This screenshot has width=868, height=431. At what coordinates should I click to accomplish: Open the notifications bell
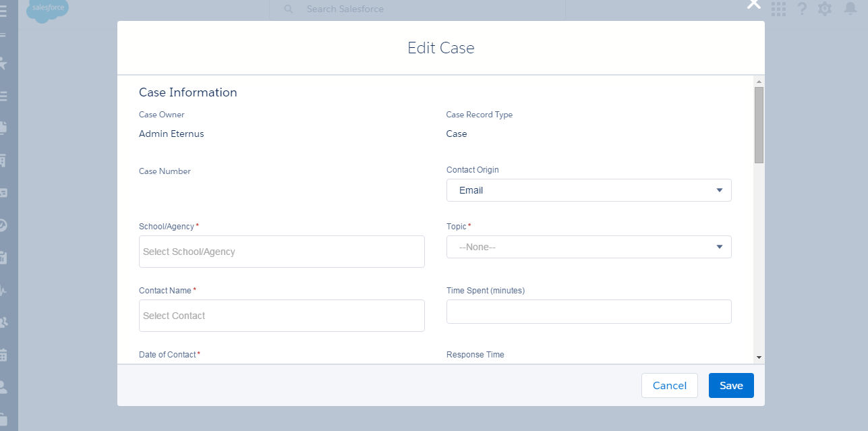(850, 8)
